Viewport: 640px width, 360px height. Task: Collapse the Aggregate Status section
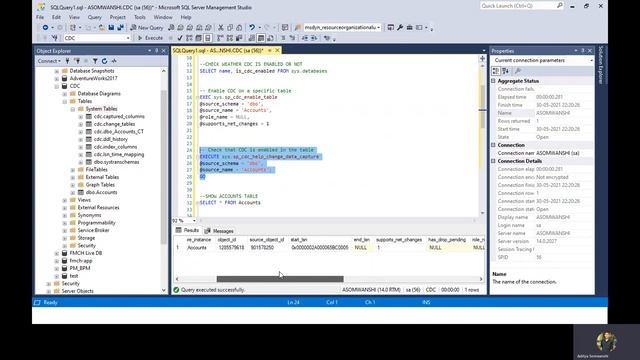[493, 81]
